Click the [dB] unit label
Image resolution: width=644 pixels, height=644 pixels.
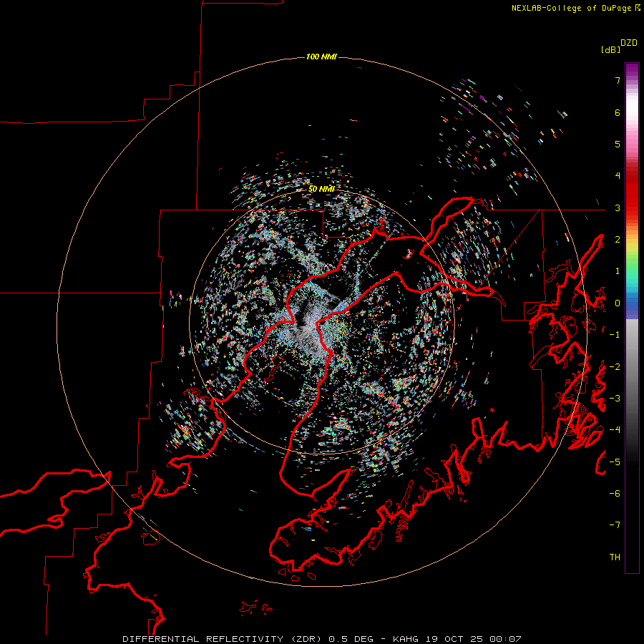(x=610, y=49)
